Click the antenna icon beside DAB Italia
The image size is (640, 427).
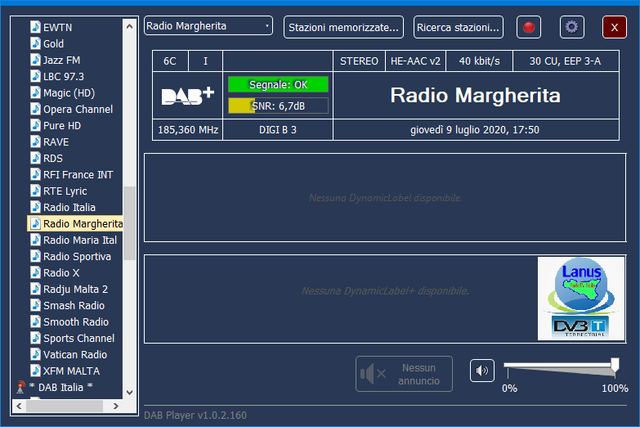pos(20,387)
